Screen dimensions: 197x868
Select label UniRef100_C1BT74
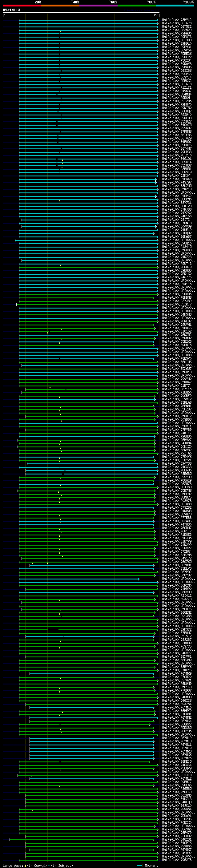tap(177, 386)
